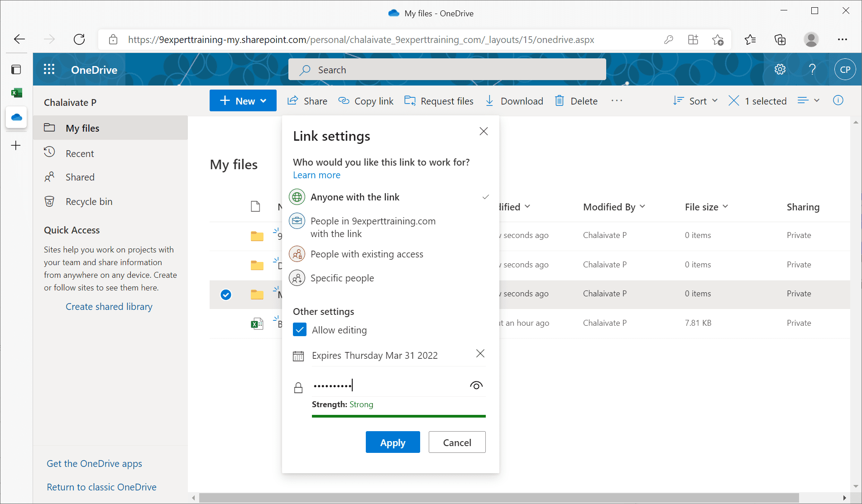
Task: Disable the Allow editing checkbox
Action: 299,329
